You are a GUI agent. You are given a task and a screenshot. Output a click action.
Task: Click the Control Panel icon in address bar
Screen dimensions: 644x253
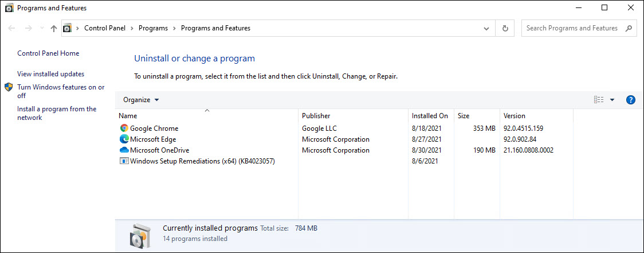click(68, 28)
